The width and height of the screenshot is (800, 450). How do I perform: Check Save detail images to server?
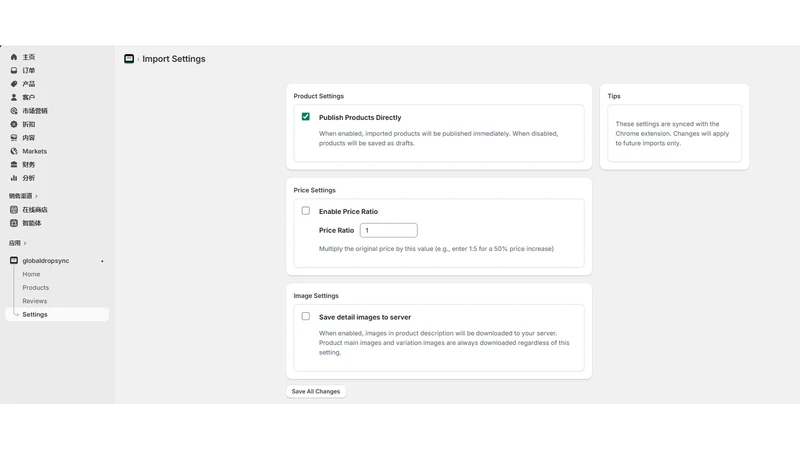pyautogui.click(x=306, y=316)
